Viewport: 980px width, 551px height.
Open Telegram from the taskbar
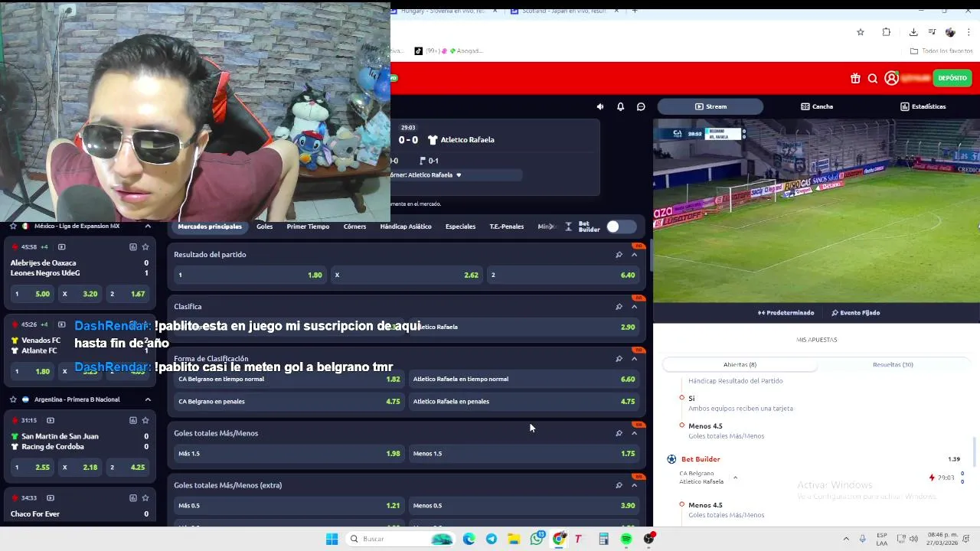(492, 539)
